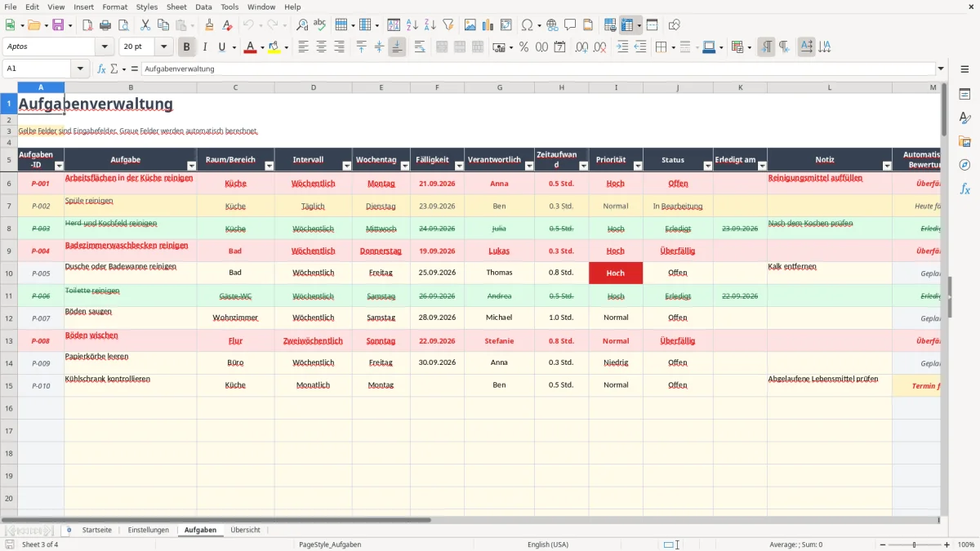980x551 pixels.
Task: Open filter dropdown for Aufgabe column
Action: [191, 166]
